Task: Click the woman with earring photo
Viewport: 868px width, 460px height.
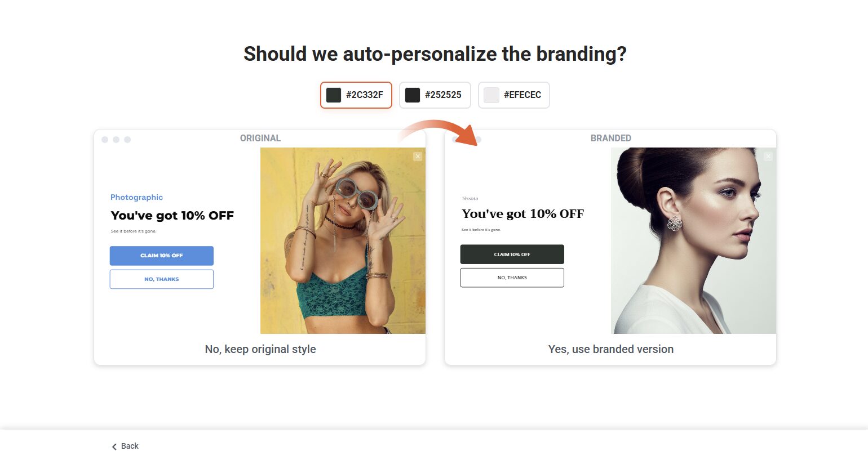Action: [693, 240]
